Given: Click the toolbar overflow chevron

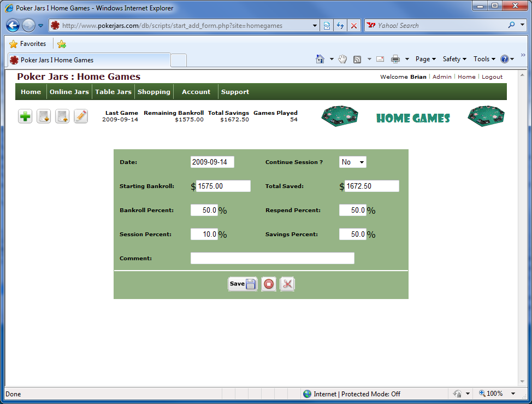Looking at the screenshot, I should (x=523, y=55).
